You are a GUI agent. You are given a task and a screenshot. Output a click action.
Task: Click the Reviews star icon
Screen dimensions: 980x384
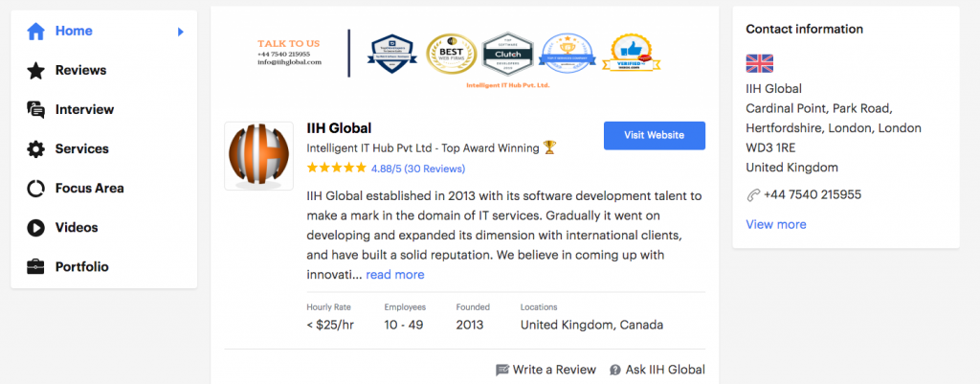click(35, 71)
